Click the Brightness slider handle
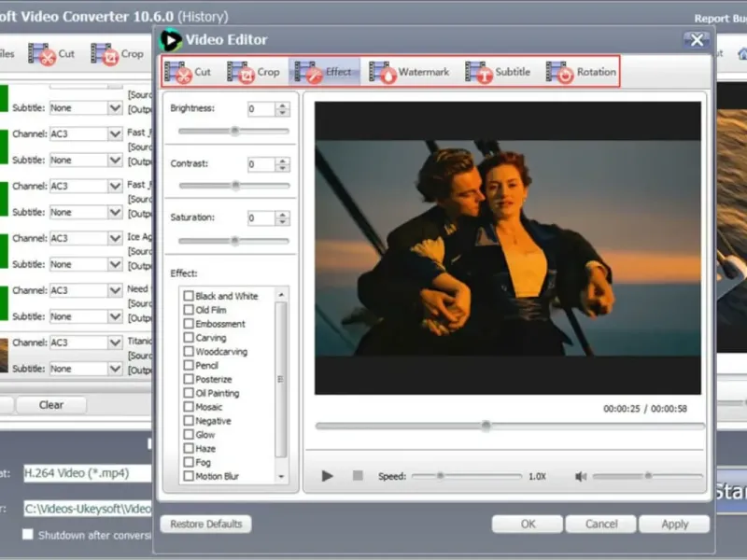 point(234,131)
